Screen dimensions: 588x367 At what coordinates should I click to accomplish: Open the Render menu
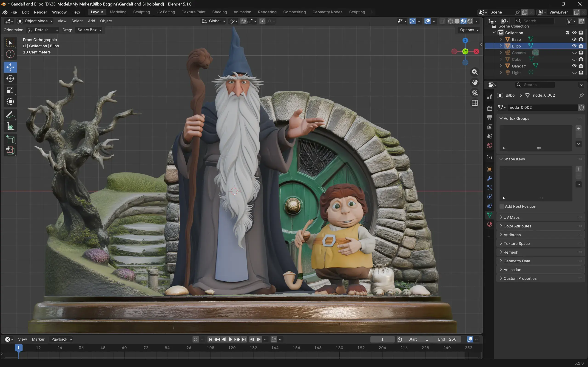click(x=40, y=12)
